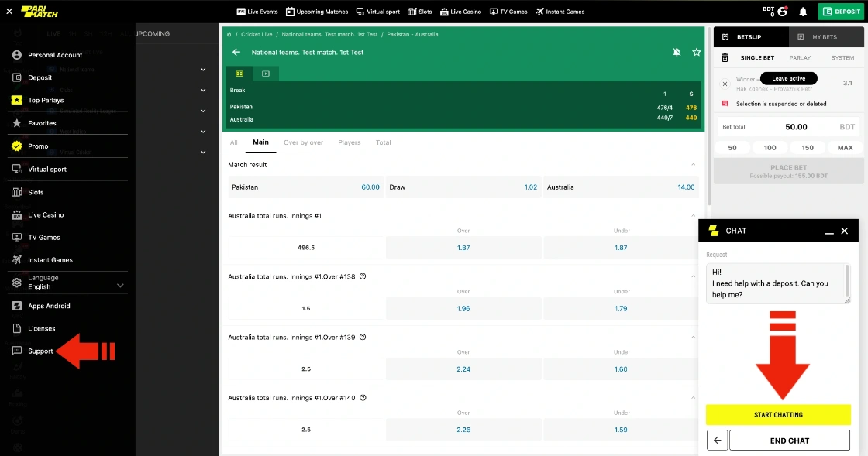Clear betslip with the trash icon
The width and height of the screenshot is (868, 456).
(725, 57)
